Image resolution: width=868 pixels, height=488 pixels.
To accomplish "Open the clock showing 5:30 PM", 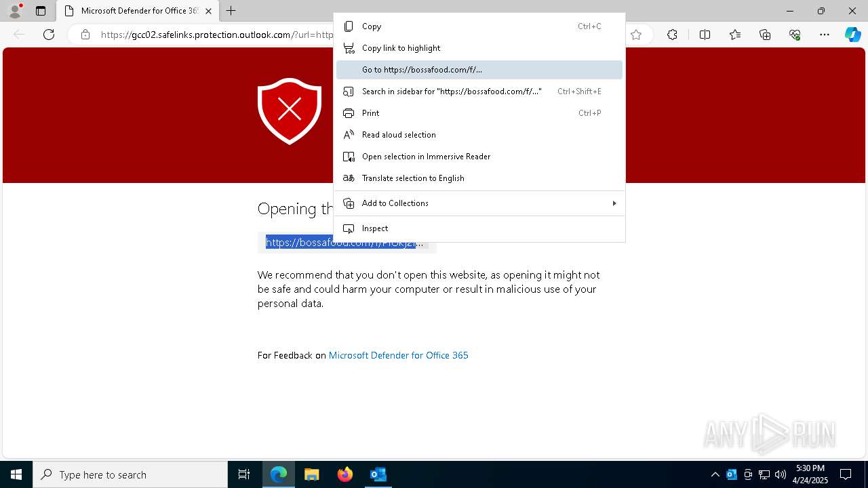I will pyautogui.click(x=810, y=474).
